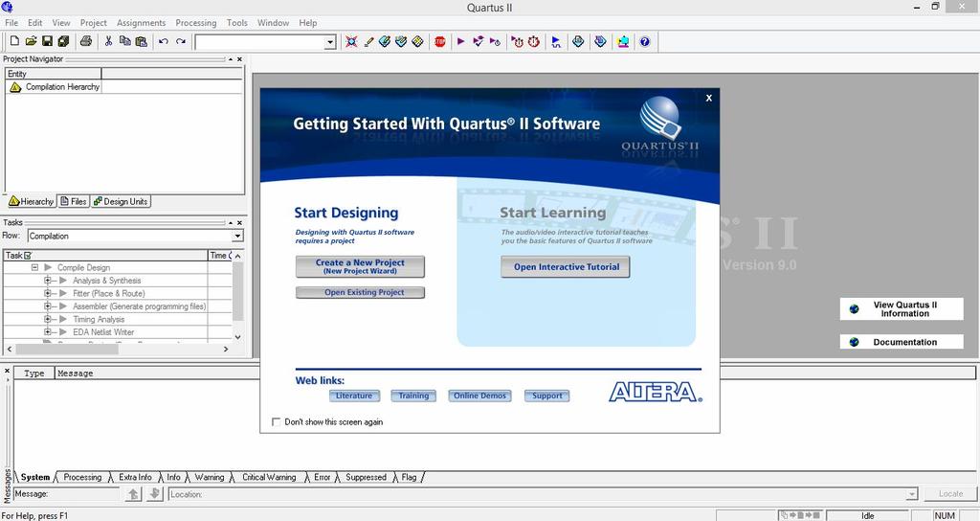Screen dimensions: 980x521
Task: Click the message up-arrow button
Action: click(x=134, y=494)
